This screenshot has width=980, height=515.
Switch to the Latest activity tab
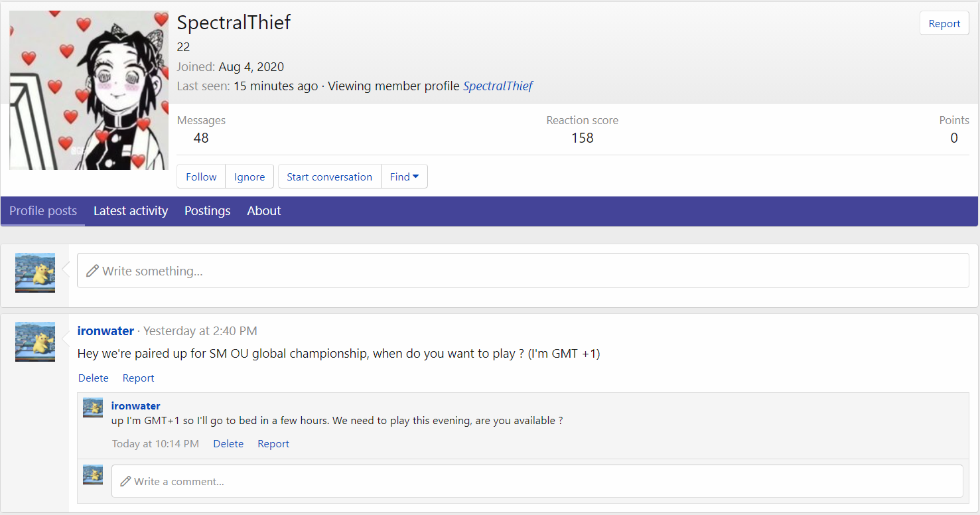click(x=131, y=211)
